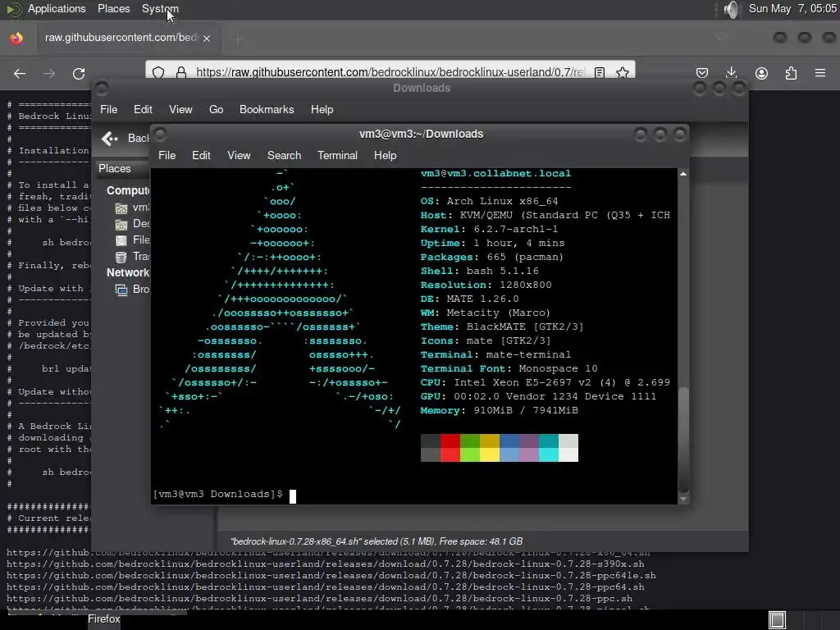840x630 pixels.
Task: Open Help menu in the terminal window
Action: pyautogui.click(x=386, y=155)
